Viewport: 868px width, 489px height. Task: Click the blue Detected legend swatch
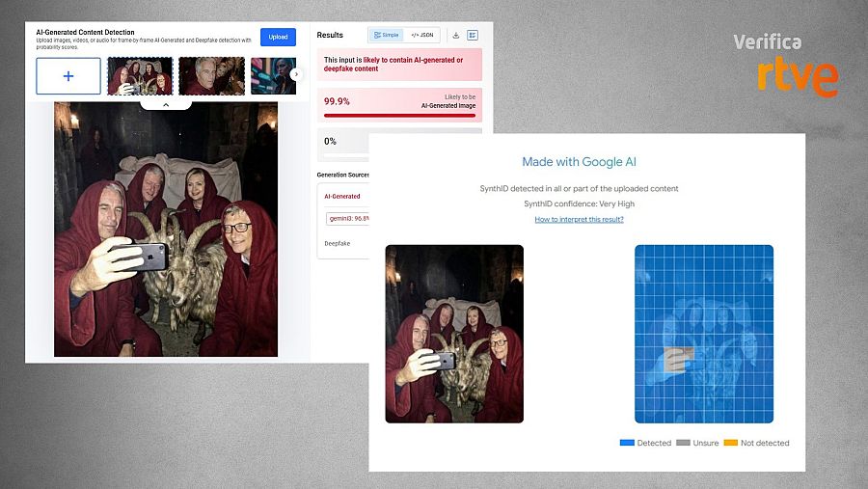(x=627, y=443)
